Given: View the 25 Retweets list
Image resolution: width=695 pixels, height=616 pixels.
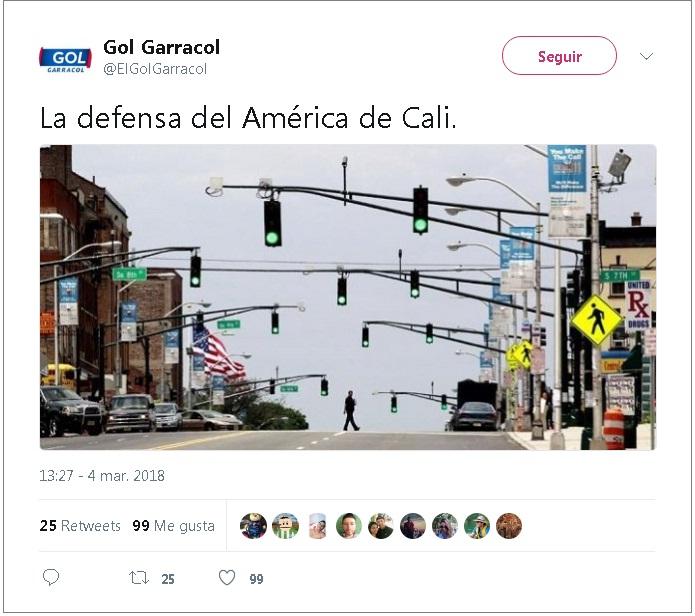Looking at the screenshot, I should [80, 526].
